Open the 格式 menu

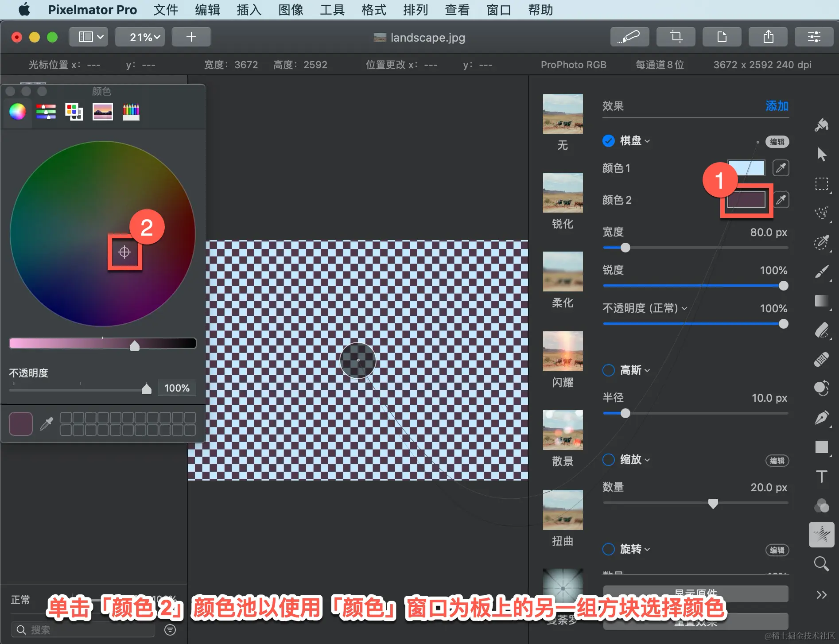pos(374,10)
